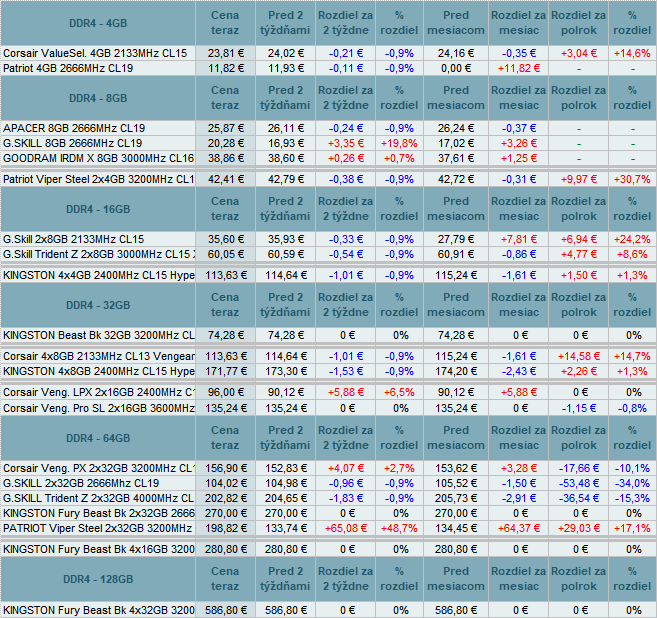The image size is (657, 618).
Task: Click the -1,15 € half-year difference cell
Action: point(579,408)
